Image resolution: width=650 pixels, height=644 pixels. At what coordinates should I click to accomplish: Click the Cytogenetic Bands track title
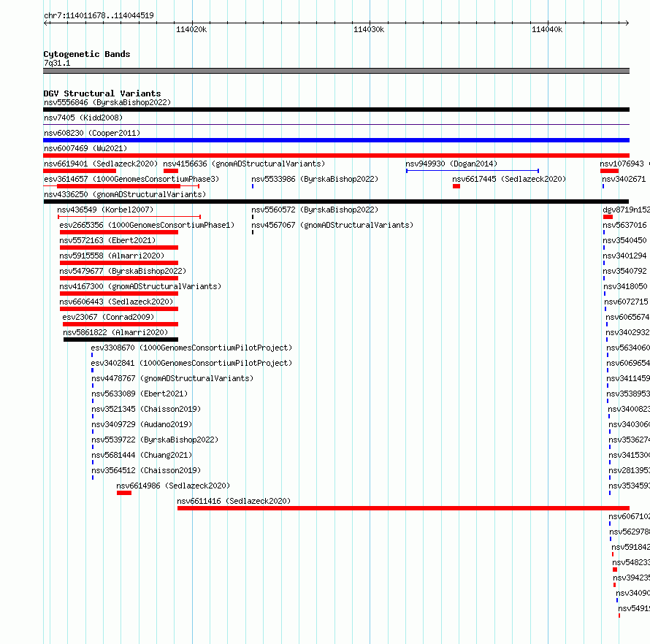pyautogui.click(x=87, y=54)
